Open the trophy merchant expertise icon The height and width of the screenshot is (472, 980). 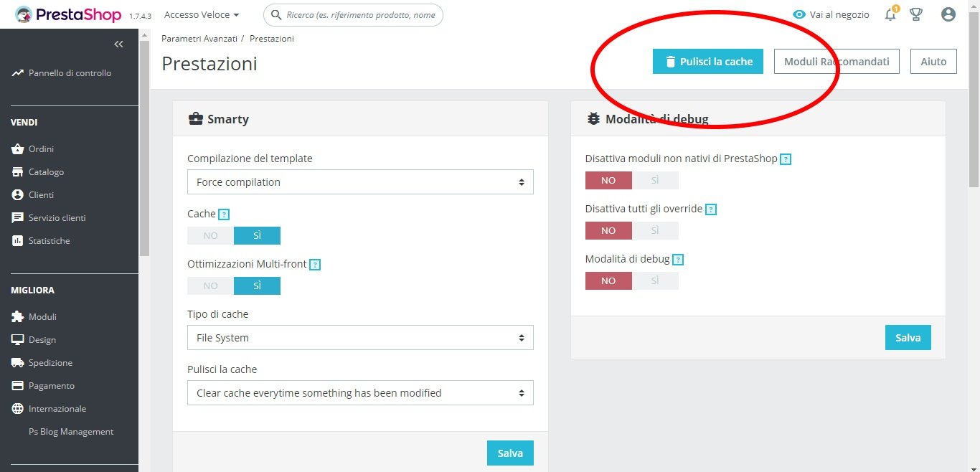[916, 14]
